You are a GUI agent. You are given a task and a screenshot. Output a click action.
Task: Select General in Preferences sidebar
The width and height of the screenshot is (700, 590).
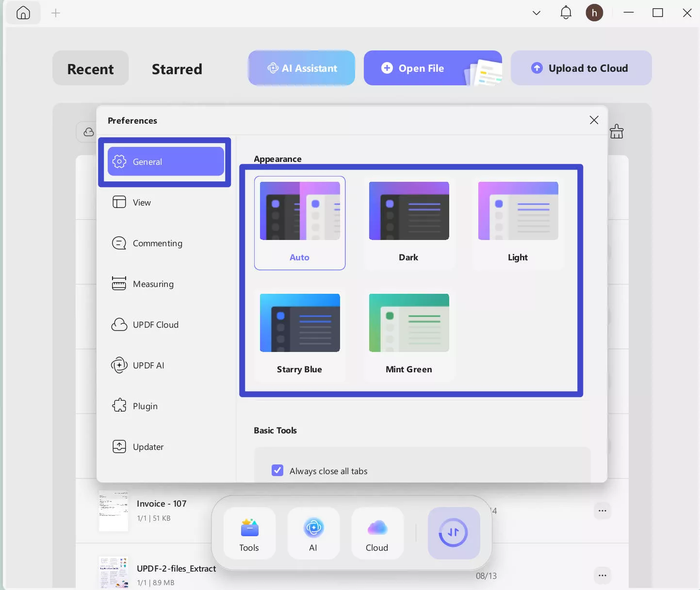point(166,161)
